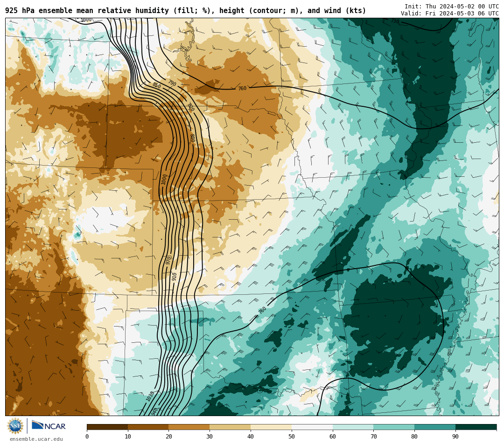Image resolution: width=504 pixels, height=445 pixels.
Task: Click the '940' height contour label
Action: pyautogui.click(x=154, y=411)
